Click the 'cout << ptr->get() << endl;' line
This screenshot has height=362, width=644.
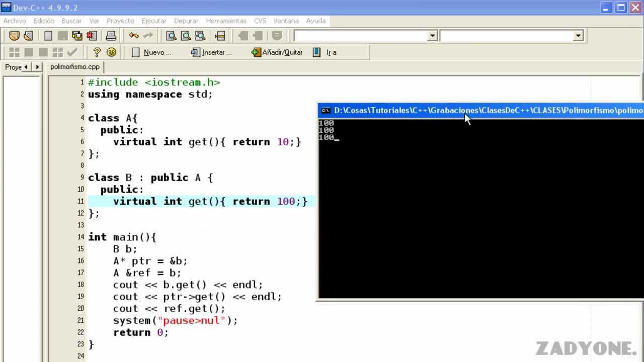(x=198, y=297)
